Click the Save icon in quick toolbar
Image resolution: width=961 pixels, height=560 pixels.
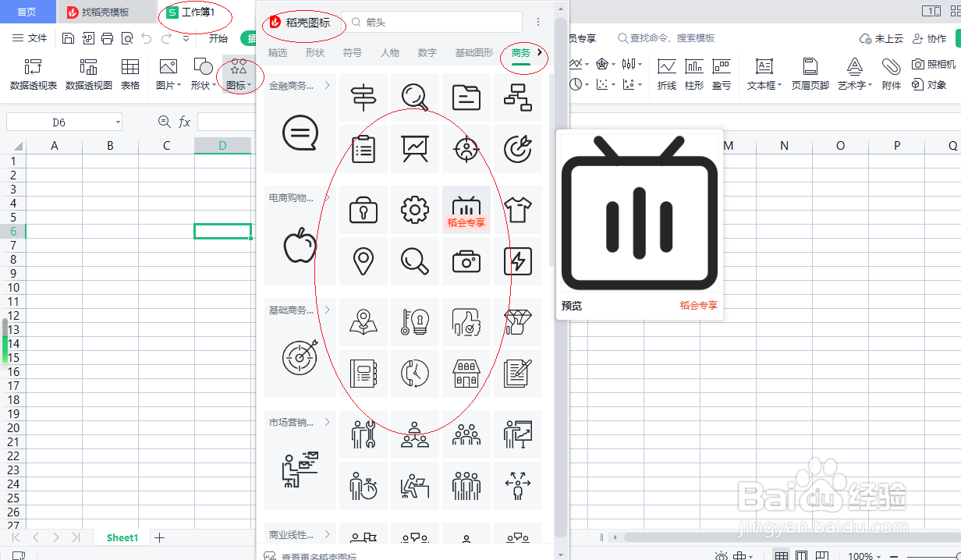click(69, 38)
